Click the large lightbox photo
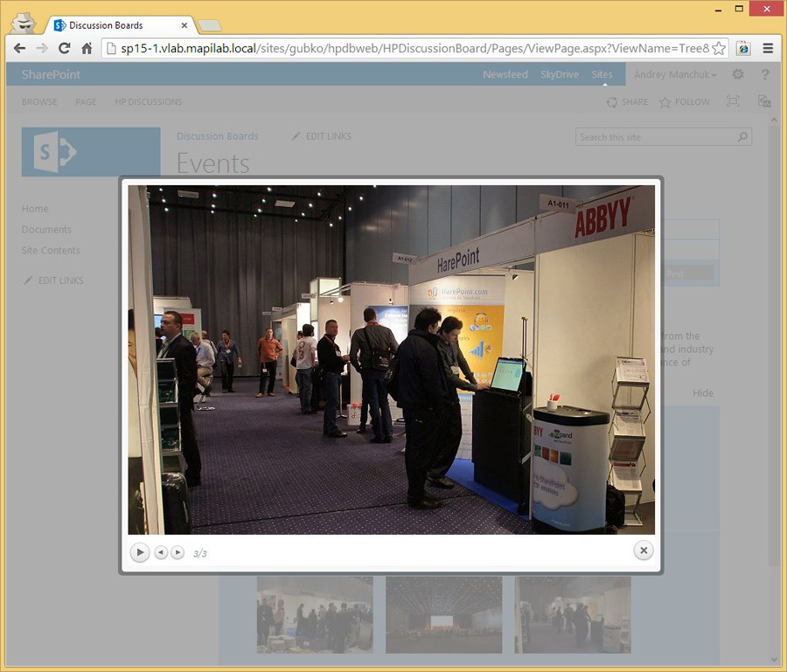This screenshot has width=787, height=672. [391, 359]
